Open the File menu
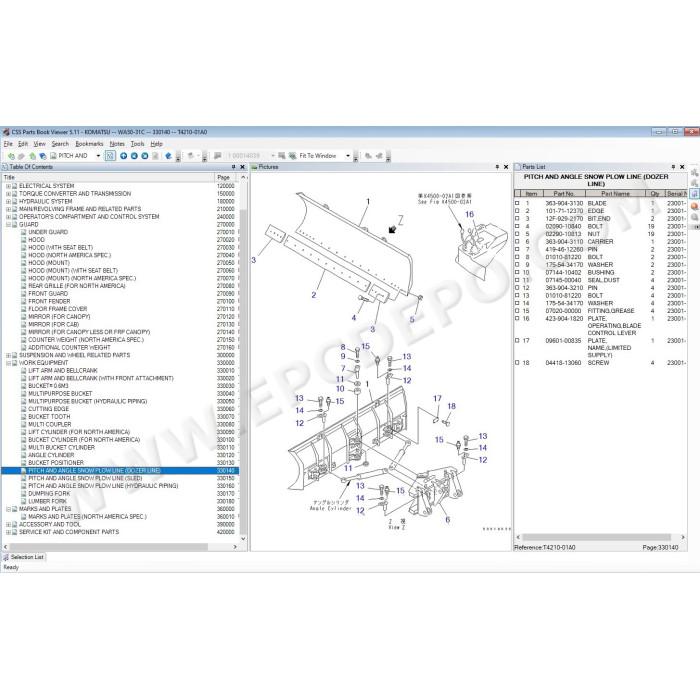The width and height of the screenshot is (700, 700). coord(8,144)
